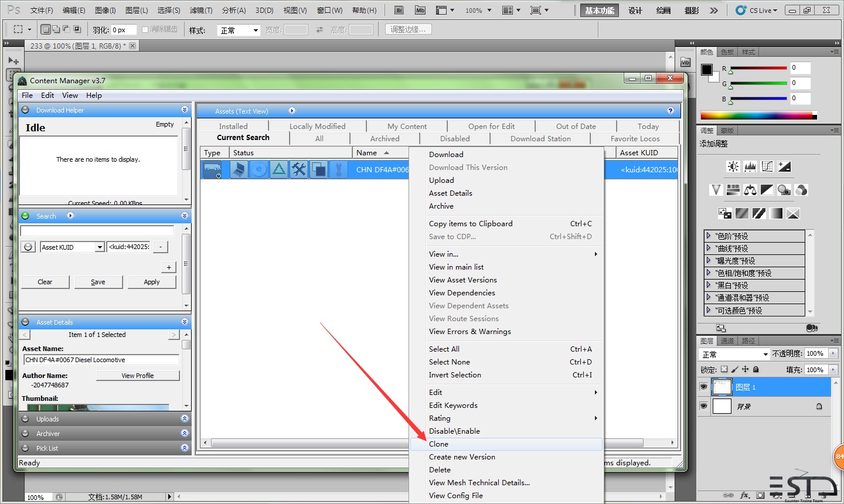Select the add to selection mode button

tap(56, 29)
